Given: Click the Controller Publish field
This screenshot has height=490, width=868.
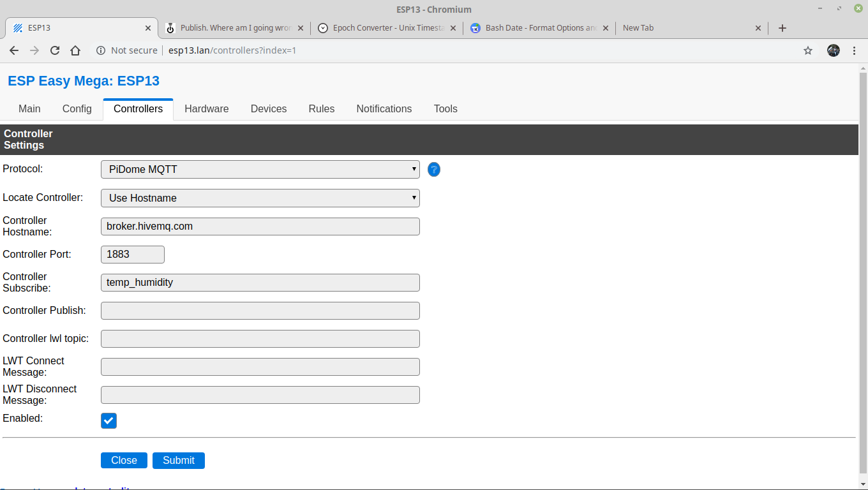Looking at the screenshot, I should pyautogui.click(x=260, y=311).
